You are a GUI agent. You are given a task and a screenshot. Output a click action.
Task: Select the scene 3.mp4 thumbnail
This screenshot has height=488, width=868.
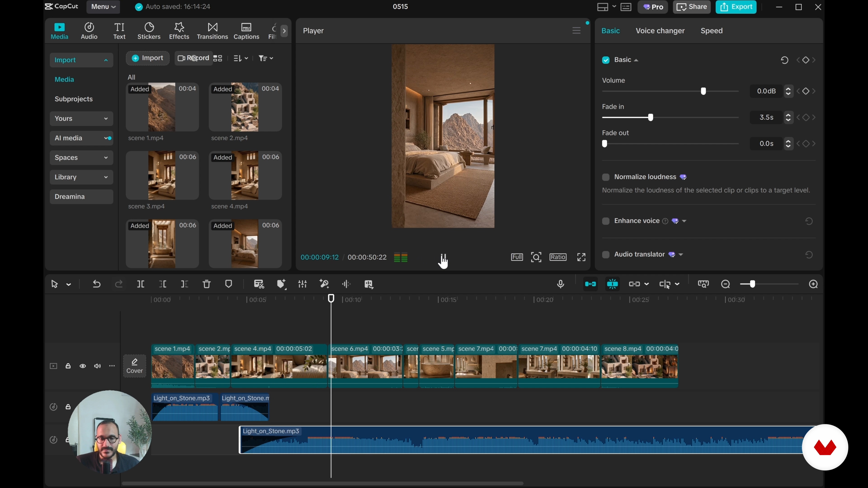pyautogui.click(x=162, y=176)
